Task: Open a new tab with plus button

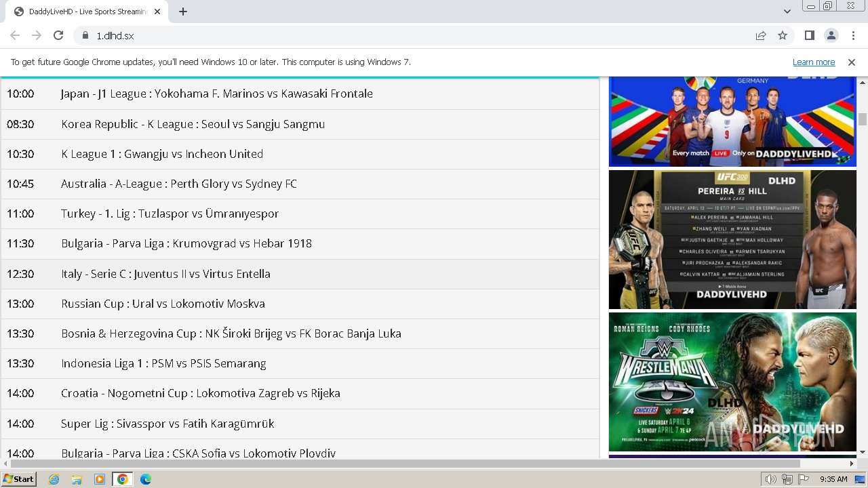Action: pos(183,12)
